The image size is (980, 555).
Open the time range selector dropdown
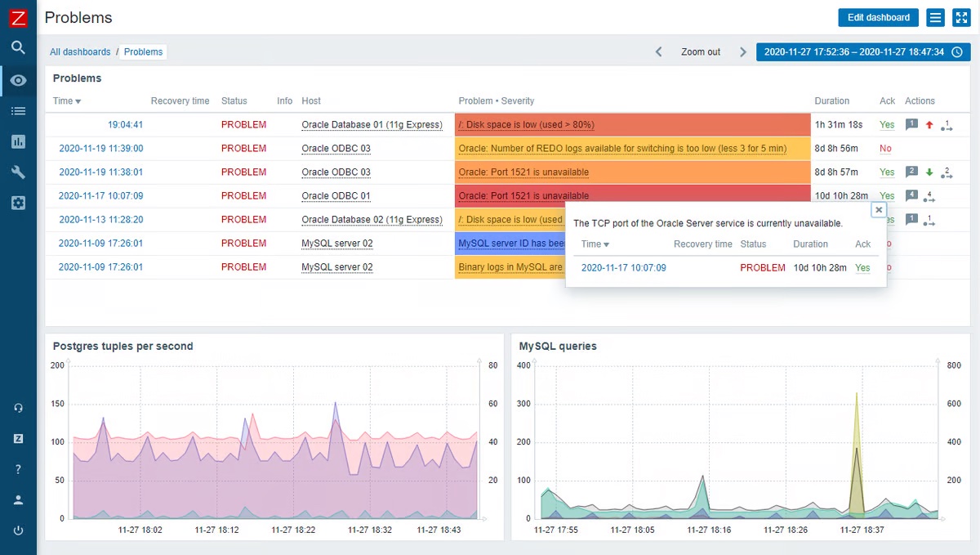[x=853, y=51]
